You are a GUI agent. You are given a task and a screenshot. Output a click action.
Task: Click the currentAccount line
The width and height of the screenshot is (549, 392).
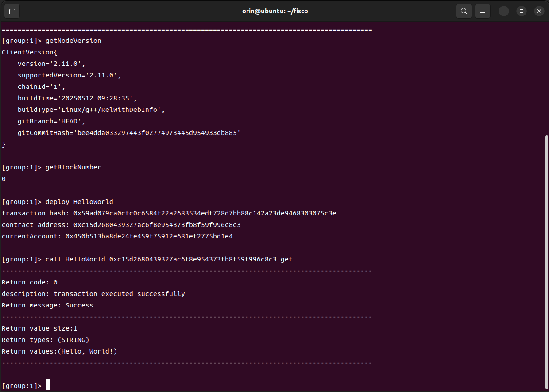(x=117, y=236)
